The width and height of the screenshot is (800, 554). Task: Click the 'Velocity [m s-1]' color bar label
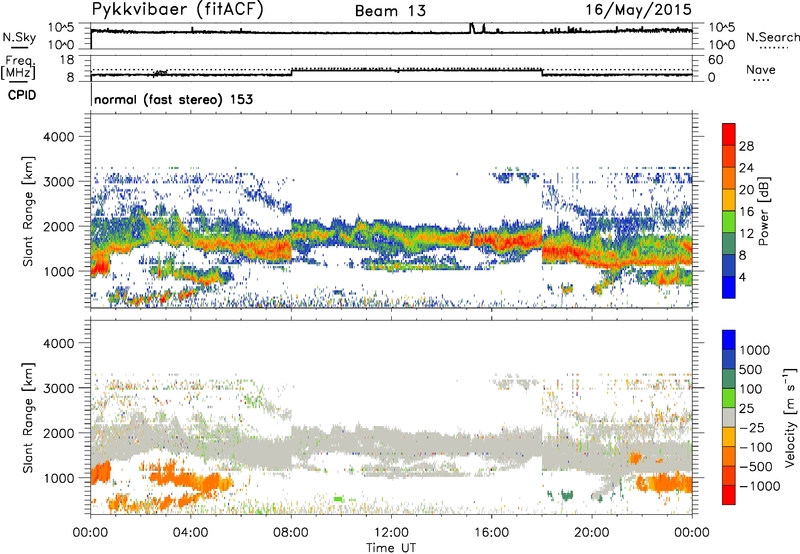click(x=790, y=417)
